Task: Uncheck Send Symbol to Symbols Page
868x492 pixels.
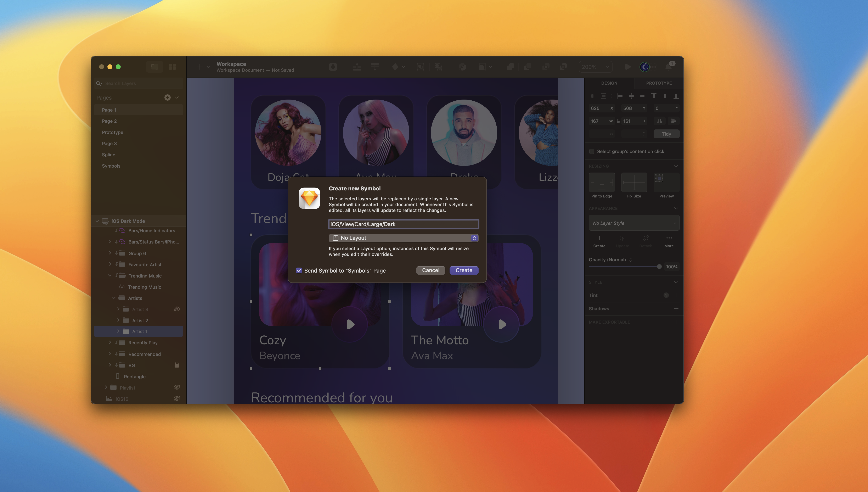Action: coord(299,270)
